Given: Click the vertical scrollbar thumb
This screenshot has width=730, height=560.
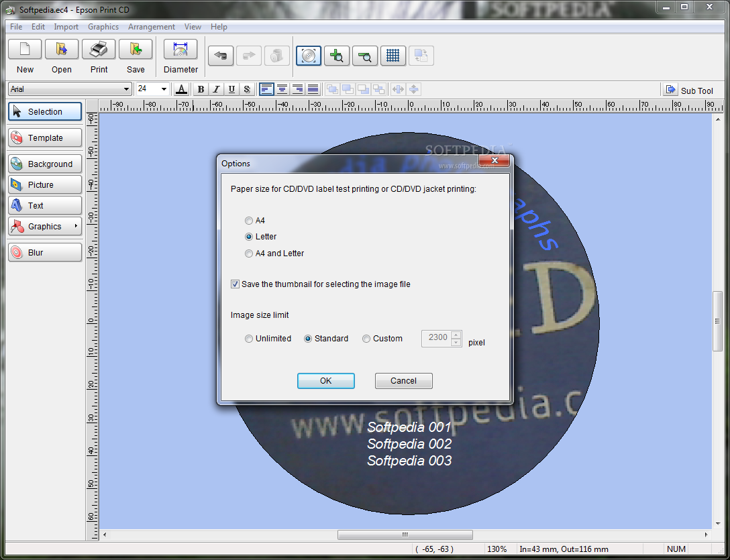Looking at the screenshot, I should pos(717,321).
